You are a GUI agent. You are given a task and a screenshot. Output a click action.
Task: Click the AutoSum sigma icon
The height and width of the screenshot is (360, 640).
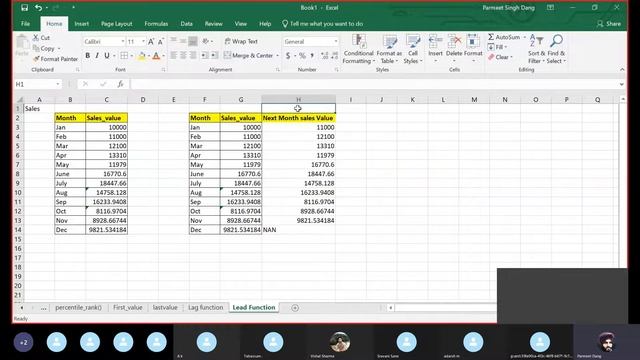[x=491, y=37]
